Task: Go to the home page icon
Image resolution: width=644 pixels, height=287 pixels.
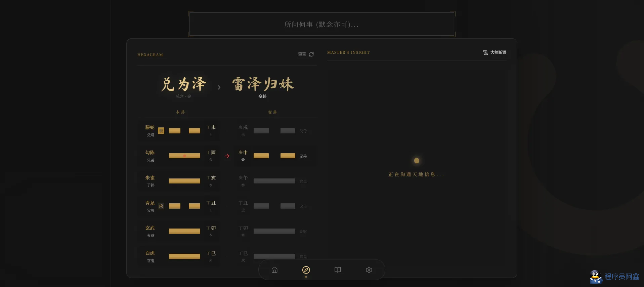Action: pos(274,270)
